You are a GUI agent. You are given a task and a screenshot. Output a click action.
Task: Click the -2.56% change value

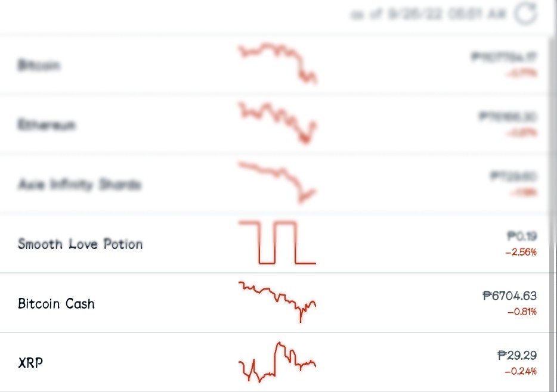tap(521, 252)
